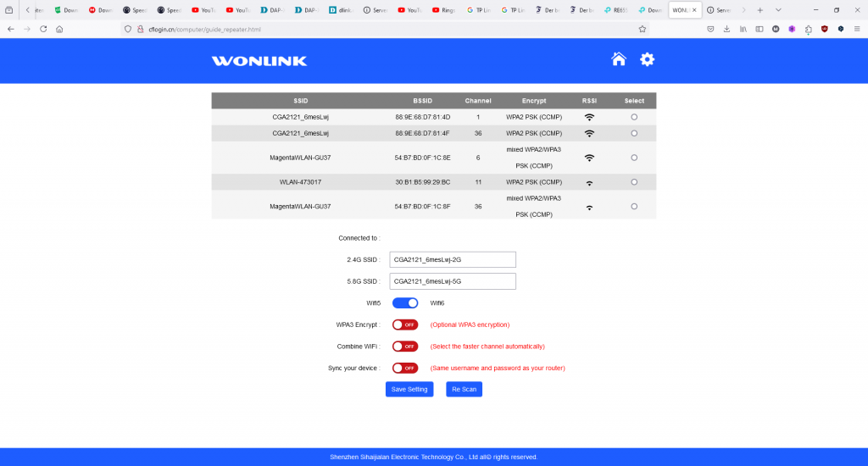Bookmark this page with the star
This screenshot has height=466, width=868.
pyautogui.click(x=643, y=30)
